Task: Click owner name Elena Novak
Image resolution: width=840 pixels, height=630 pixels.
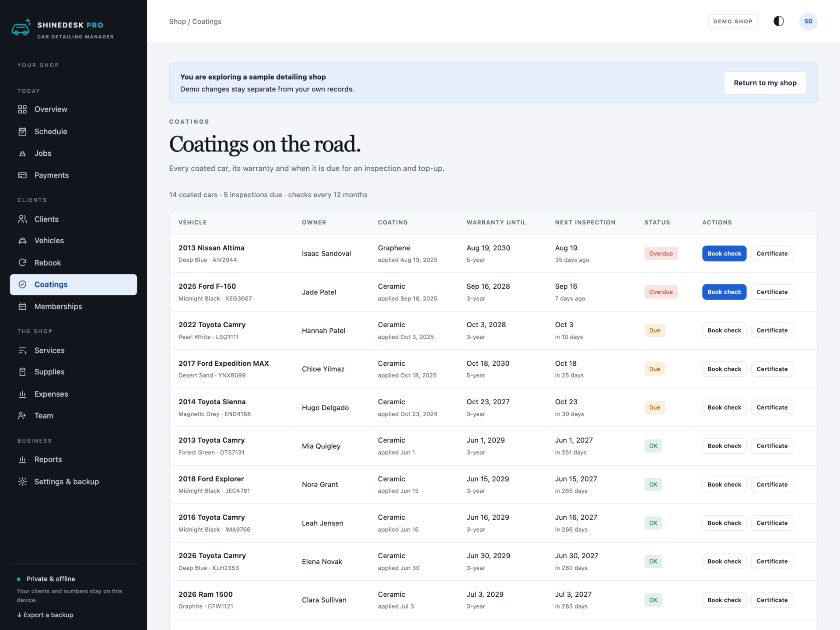Action: (x=322, y=561)
